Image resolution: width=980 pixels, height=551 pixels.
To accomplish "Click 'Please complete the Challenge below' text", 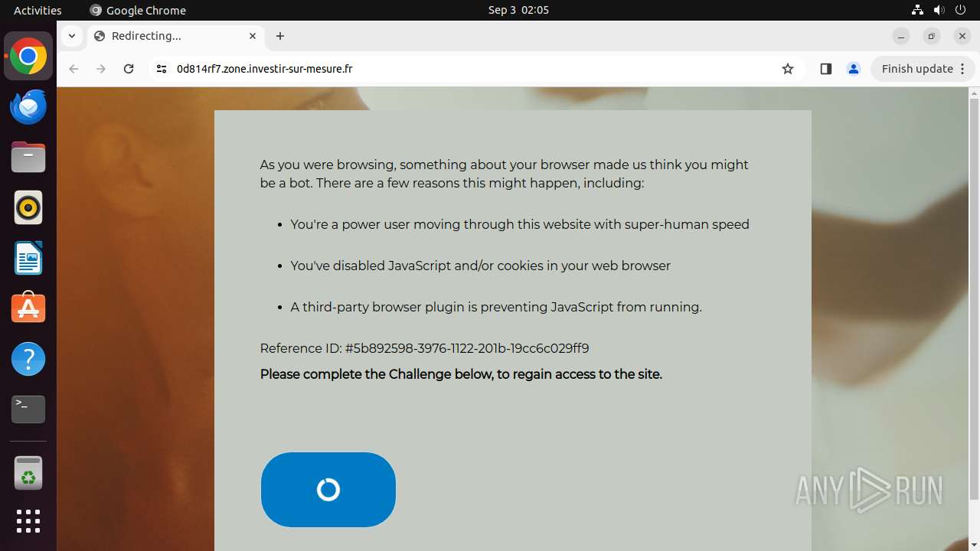I will click(461, 374).
